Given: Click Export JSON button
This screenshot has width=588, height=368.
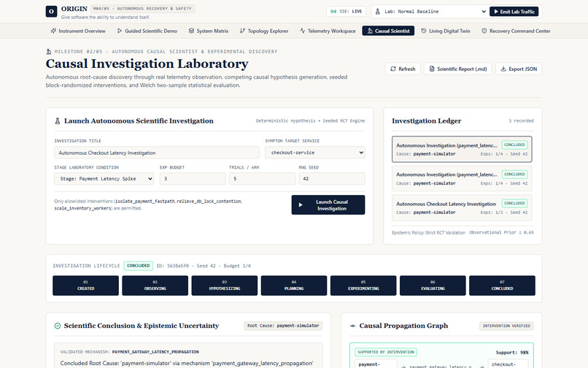Looking at the screenshot, I should coord(519,69).
